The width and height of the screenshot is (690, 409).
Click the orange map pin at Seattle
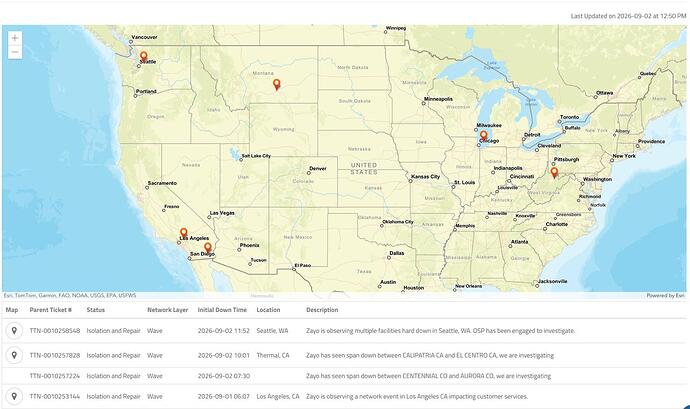(143, 57)
